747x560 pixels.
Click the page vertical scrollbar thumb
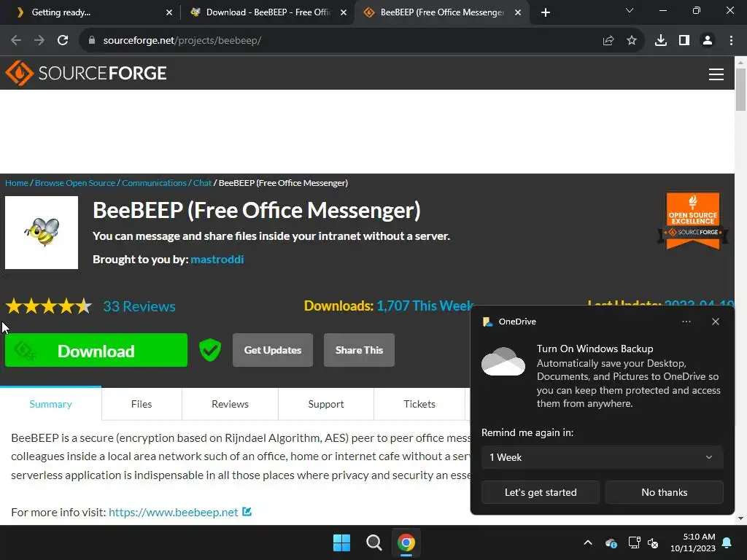click(740, 89)
